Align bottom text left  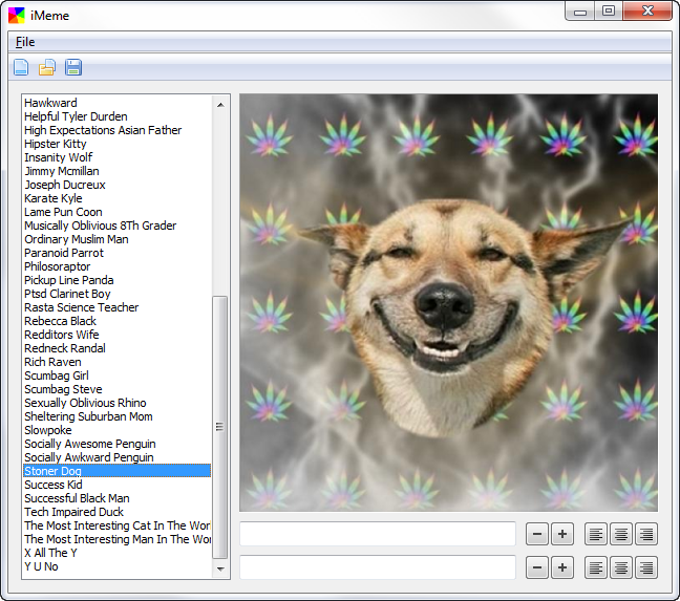(x=595, y=568)
